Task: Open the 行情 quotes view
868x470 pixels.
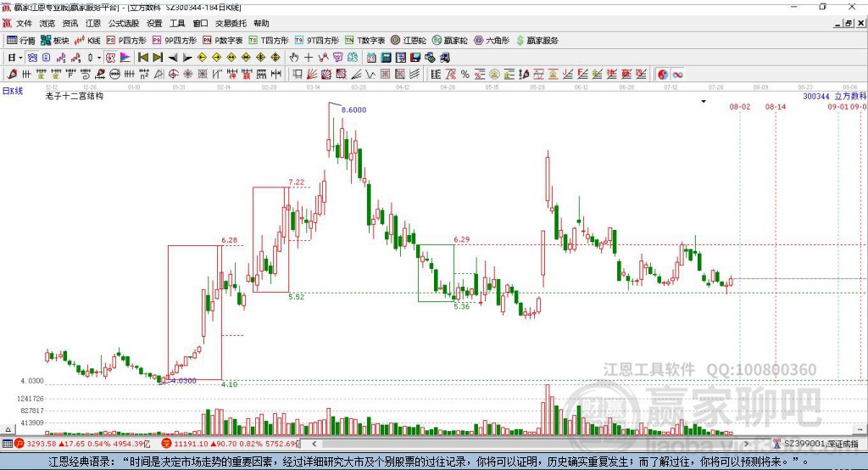Action: tap(20, 41)
